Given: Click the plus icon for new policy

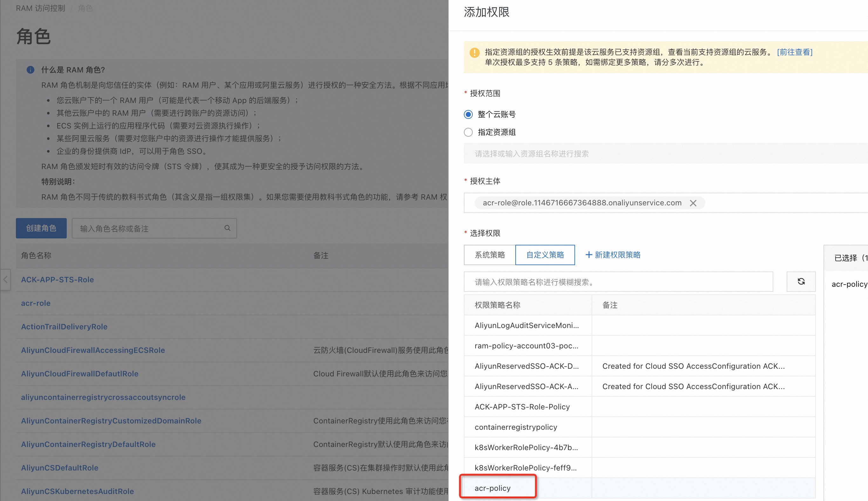Looking at the screenshot, I should pos(588,255).
